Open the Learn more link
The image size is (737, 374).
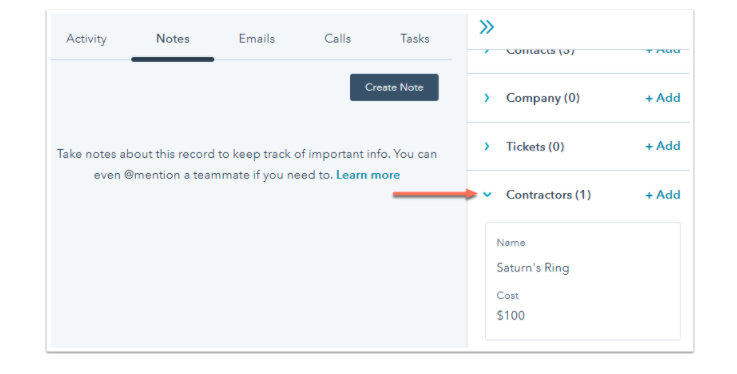[368, 175]
